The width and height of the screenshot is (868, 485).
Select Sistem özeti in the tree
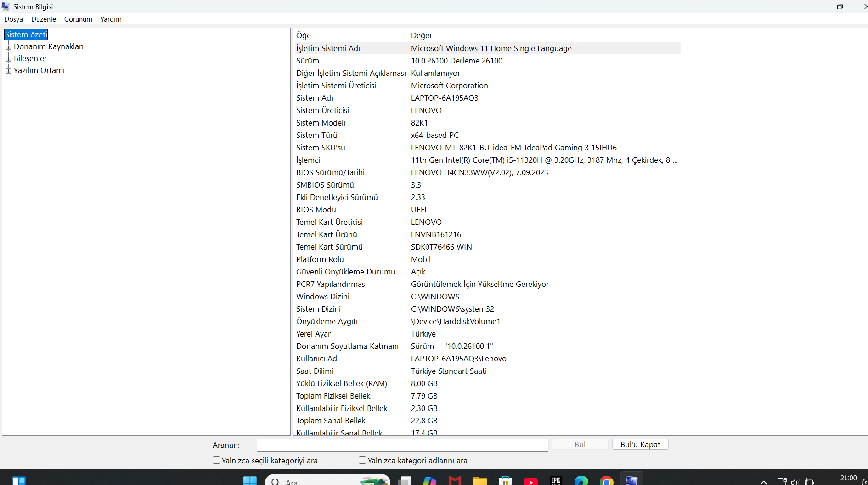pos(26,34)
